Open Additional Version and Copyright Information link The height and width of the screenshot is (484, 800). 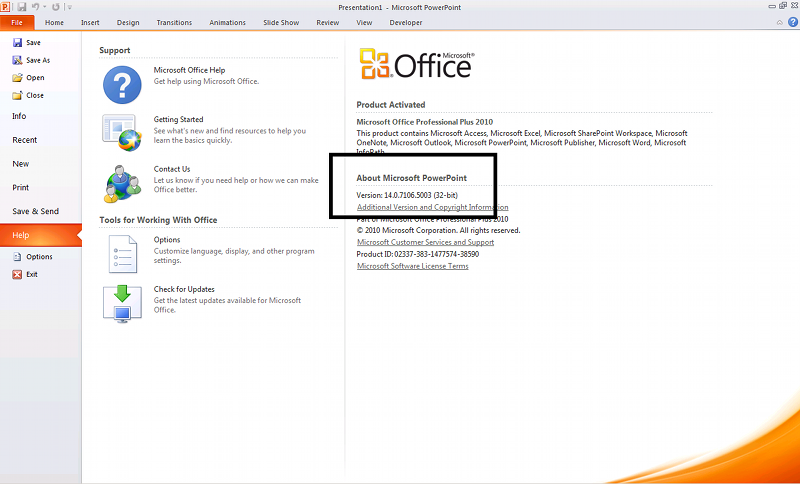click(432, 207)
